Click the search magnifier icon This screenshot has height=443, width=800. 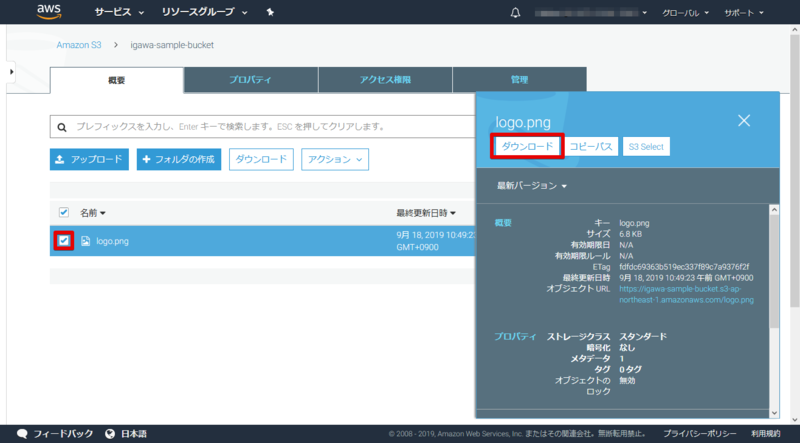click(62, 127)
